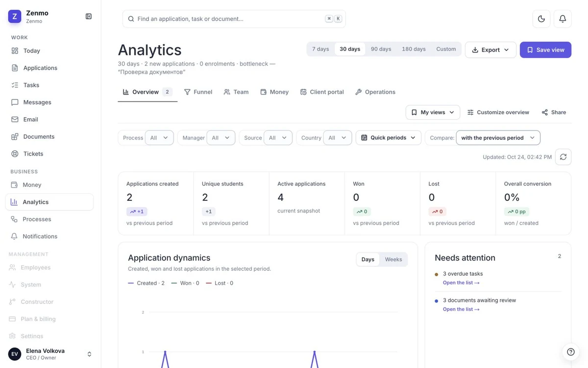Click Customize overview button

tap(498, 112)
